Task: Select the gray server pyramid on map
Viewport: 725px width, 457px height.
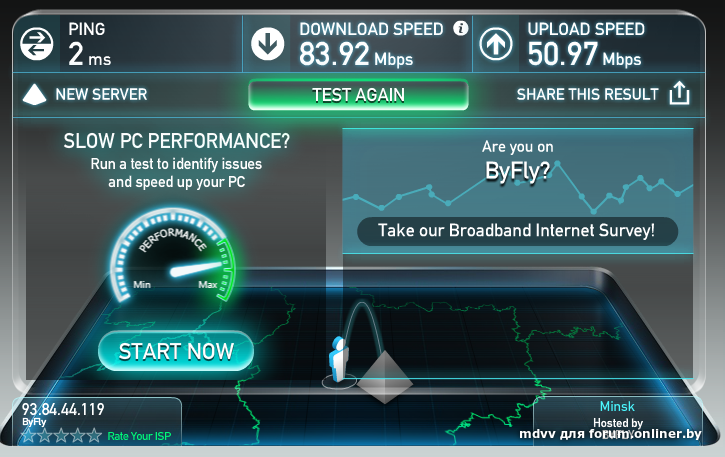Action: click(x=385, y=377)
